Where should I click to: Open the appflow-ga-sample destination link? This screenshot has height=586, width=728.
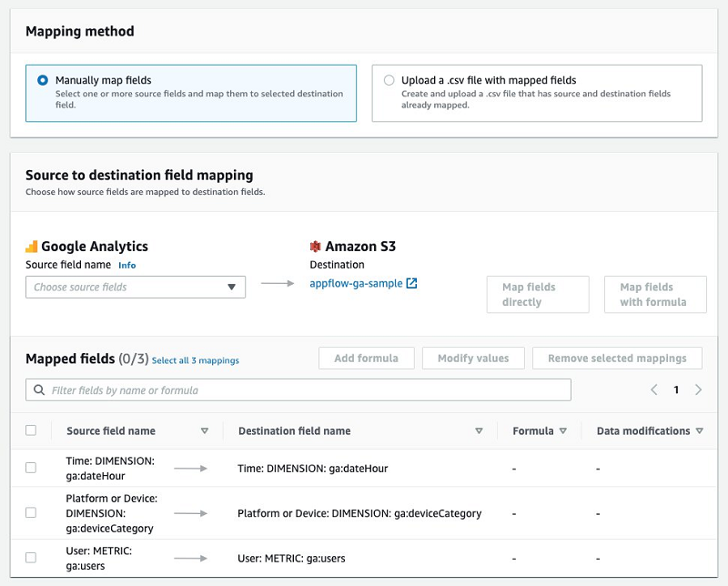tap(356, 283)
